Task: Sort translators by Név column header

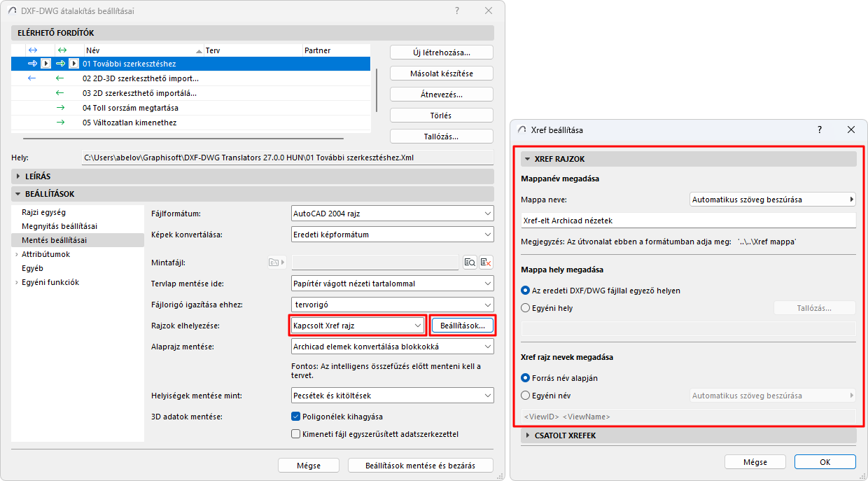Action: (143, 50)
